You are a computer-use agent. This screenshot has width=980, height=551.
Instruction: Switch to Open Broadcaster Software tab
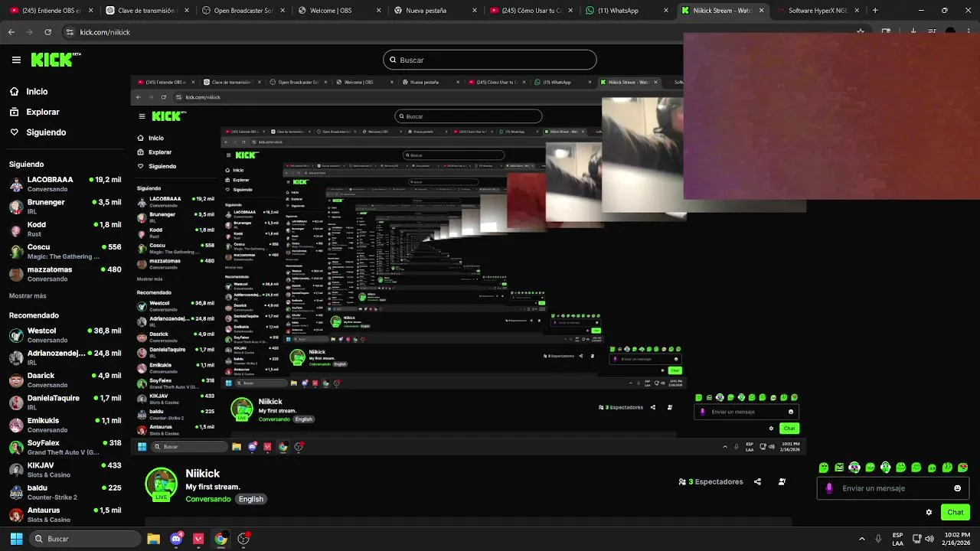242,11
